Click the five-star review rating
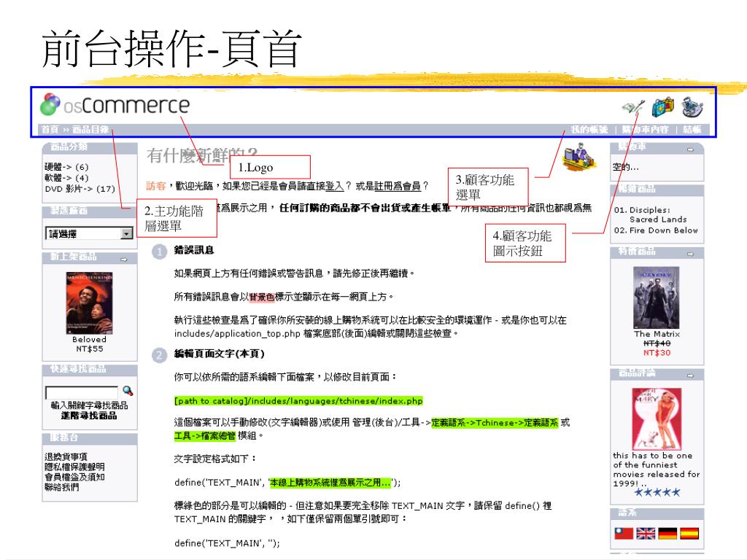The width and height of the screenshot is (747, 560). click(x=657, y=492)
